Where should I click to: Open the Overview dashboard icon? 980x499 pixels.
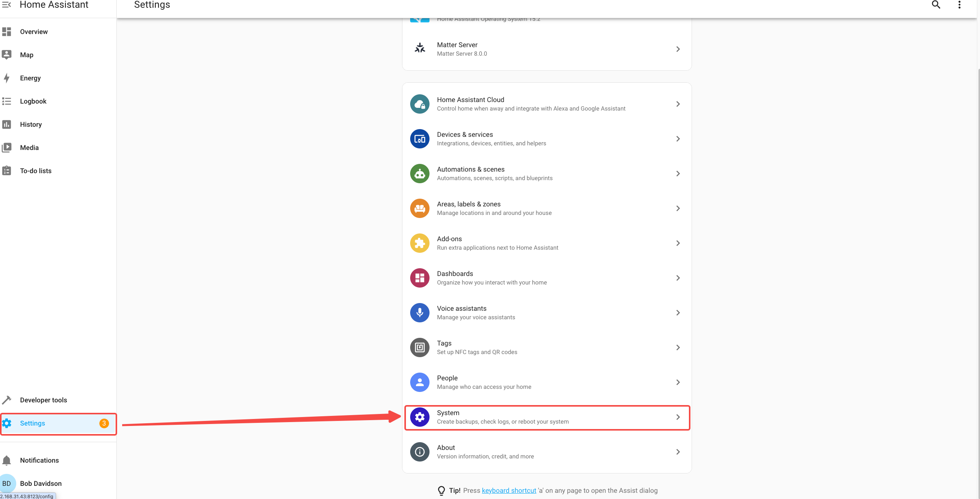(7, 32)
